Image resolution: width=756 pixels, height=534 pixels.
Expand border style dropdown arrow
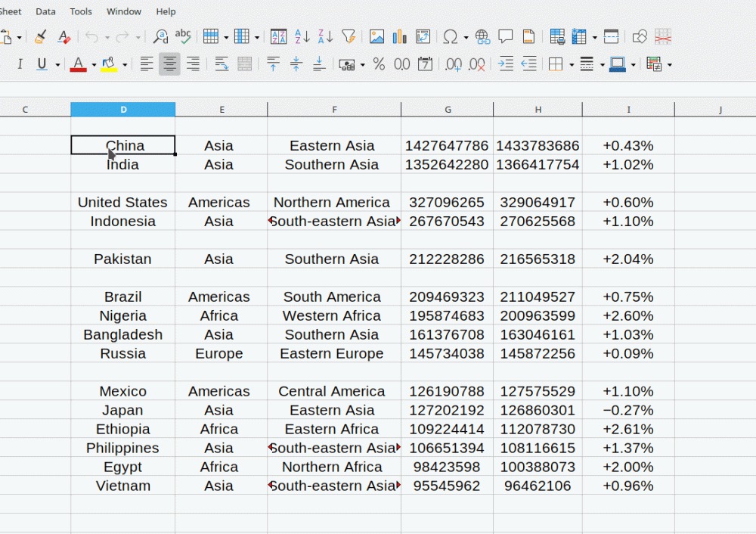coord(603,64)
